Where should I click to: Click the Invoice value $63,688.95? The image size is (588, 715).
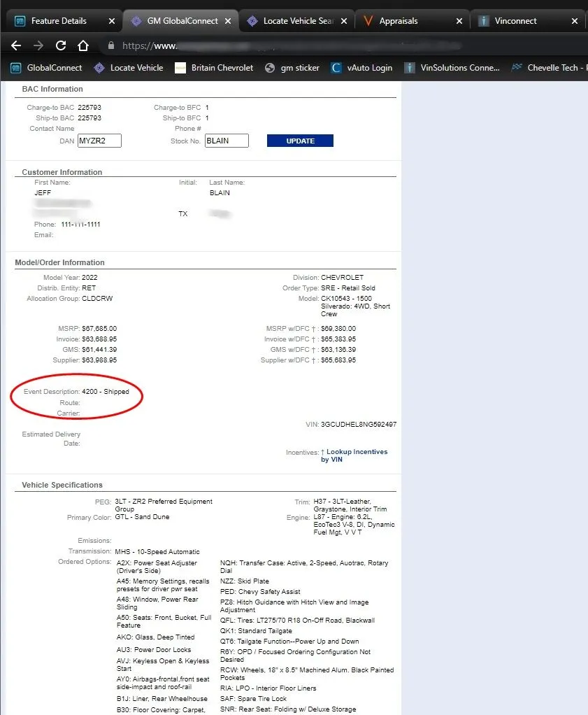click(x=99, y=339)
